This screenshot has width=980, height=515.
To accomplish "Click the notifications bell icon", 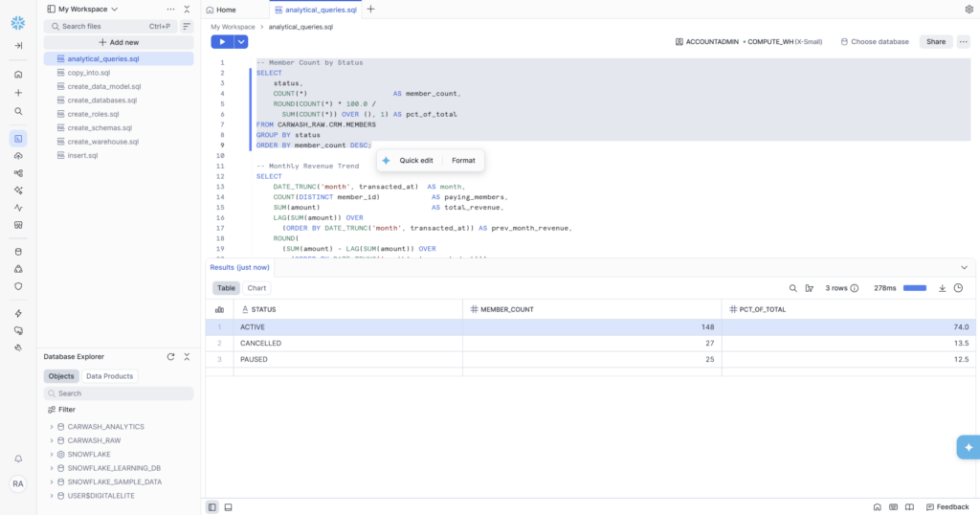I will click(18, 459).
